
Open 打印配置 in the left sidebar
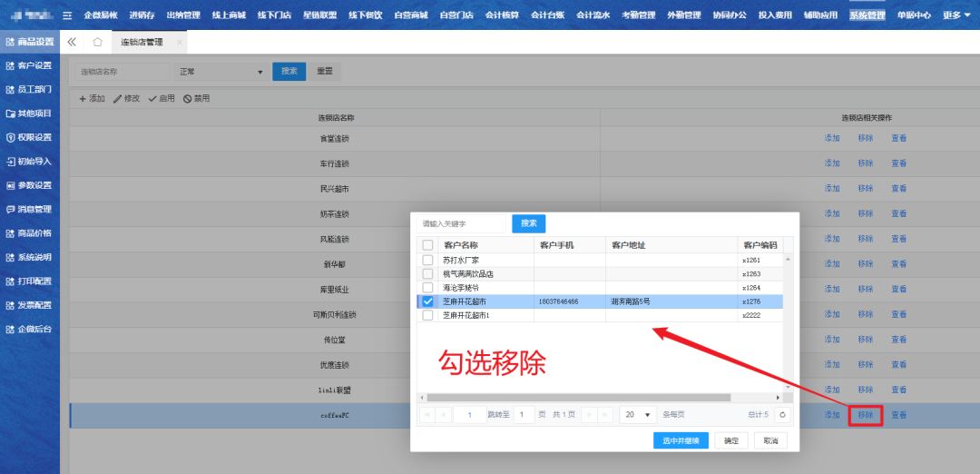[30, 281]
